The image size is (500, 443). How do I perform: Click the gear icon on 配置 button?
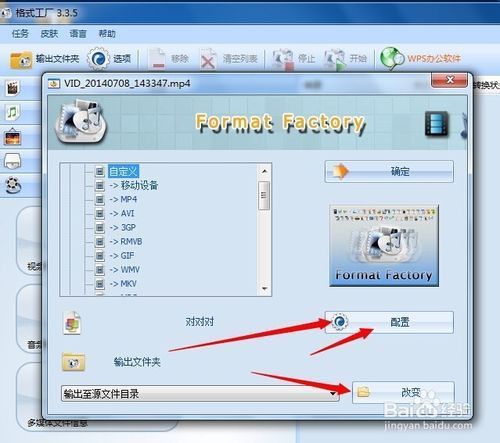coord(339,322)
